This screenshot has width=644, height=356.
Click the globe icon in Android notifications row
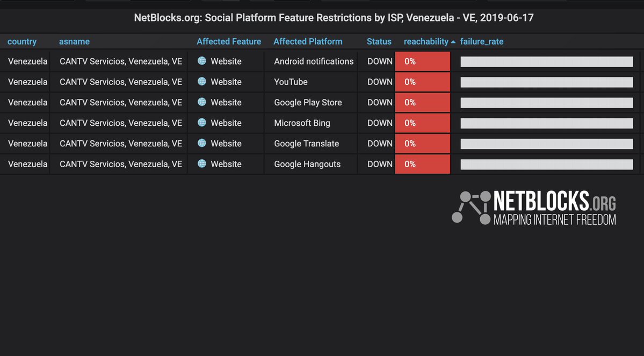point(201,61)
